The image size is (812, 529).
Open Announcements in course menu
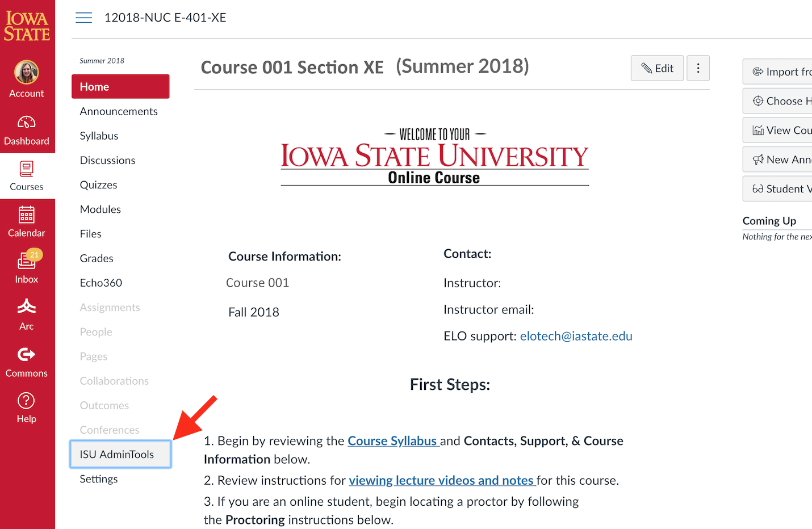[x=119, y=111]
